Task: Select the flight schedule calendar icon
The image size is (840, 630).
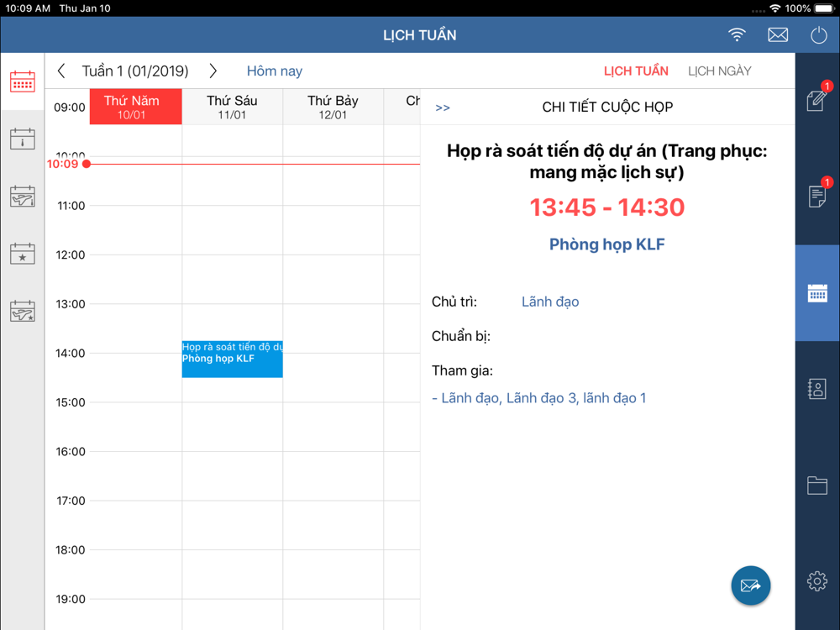Action: tap(23, 197)
